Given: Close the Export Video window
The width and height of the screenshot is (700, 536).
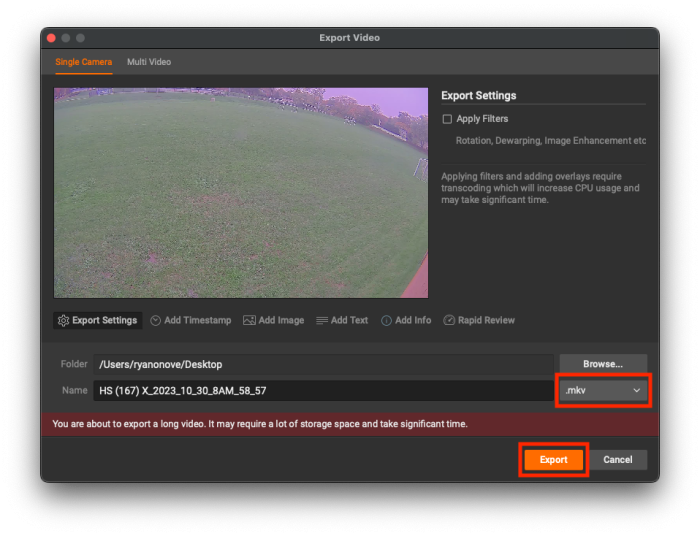Looking at the screenshot, I should 51,38.
